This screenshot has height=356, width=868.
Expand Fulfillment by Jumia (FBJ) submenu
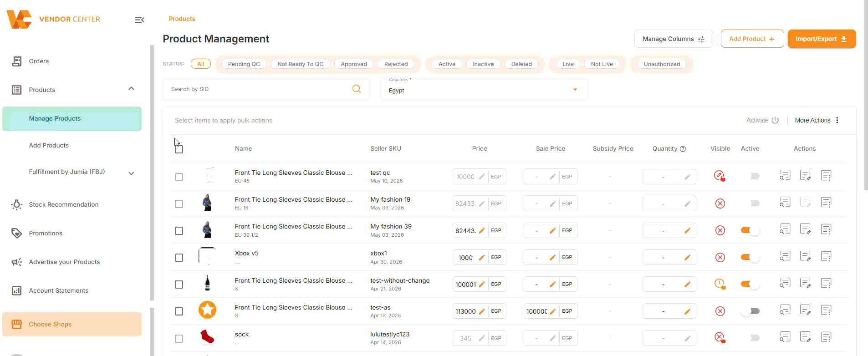(x=131, y=173)
